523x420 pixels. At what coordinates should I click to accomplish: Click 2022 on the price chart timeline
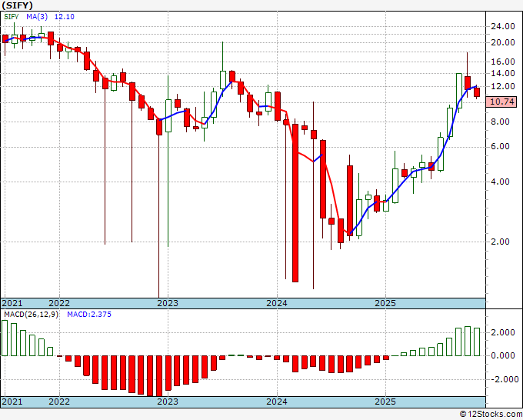59,303
